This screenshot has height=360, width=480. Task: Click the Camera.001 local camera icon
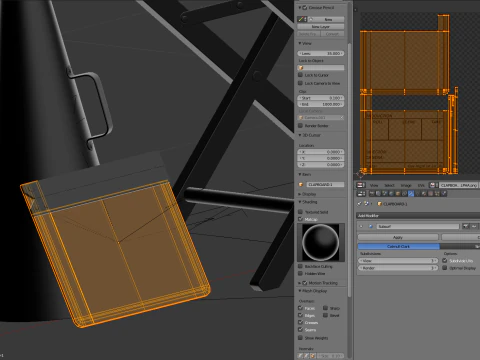[x=301, y=118]
